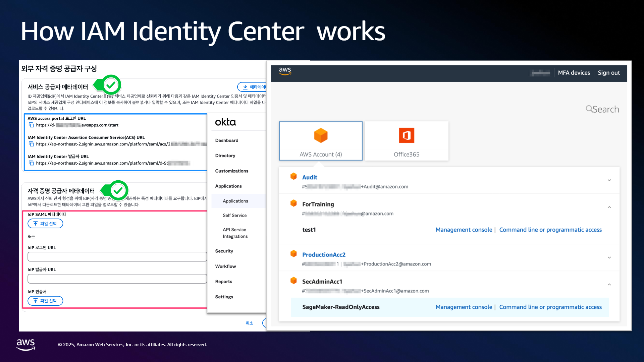The image size is (644, 362).
Task: Select the Applications sub-item in Okta menu
Action: (235, 201)
